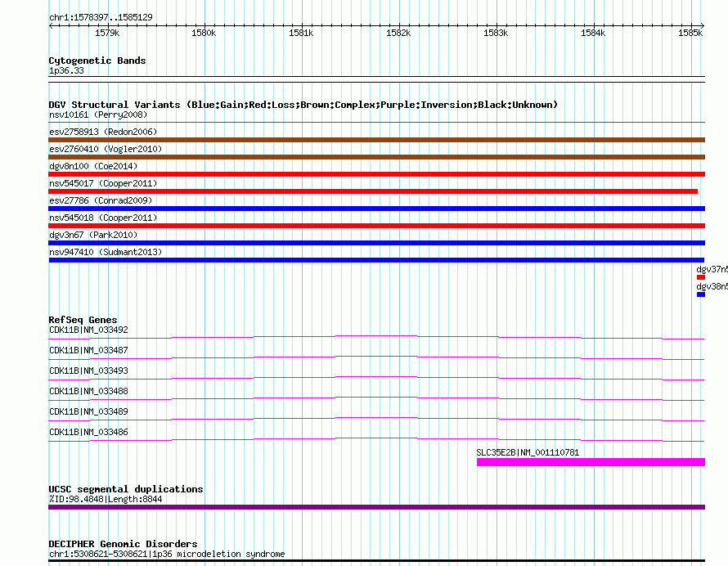Select variant label nsv947410 (Sudmant2013)

tap(106, 252)
